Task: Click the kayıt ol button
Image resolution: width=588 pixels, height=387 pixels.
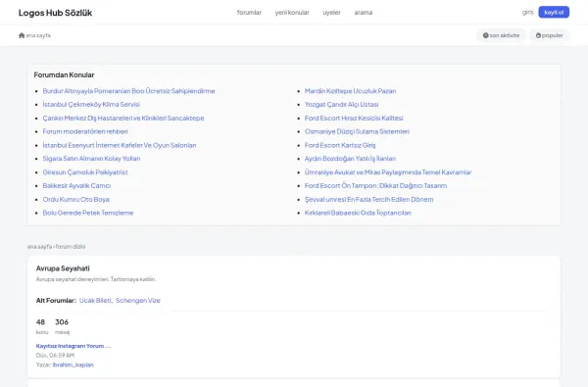Action: pos(554,12)
